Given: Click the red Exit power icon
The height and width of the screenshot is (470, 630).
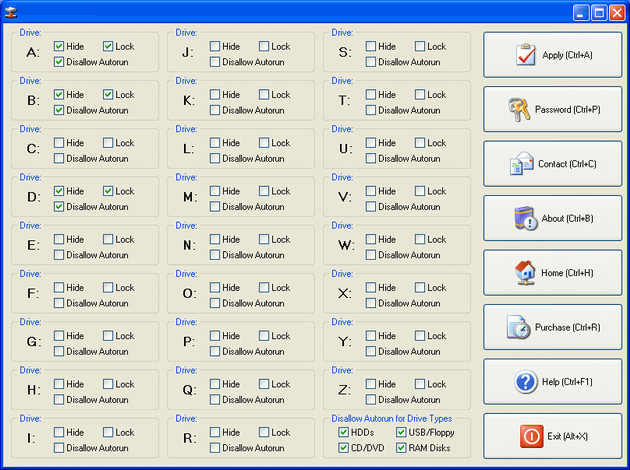Looking at the screenshot, I should coord(531,436).
